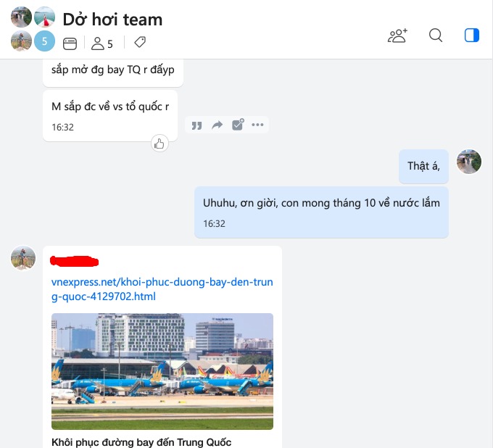
Task: Quote reply the 'tổ quốc' message
Action: point(196,125)
